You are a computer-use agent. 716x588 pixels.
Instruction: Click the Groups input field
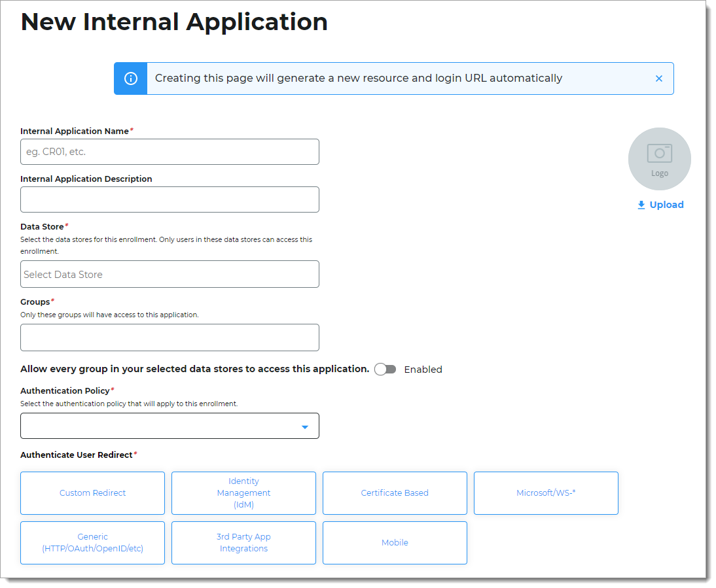170,337
